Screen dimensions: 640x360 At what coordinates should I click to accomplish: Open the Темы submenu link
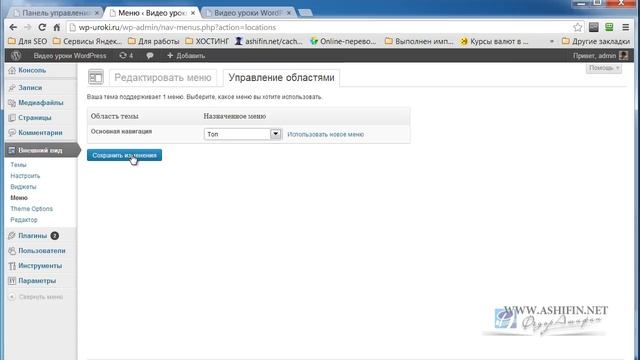(18, 165)
